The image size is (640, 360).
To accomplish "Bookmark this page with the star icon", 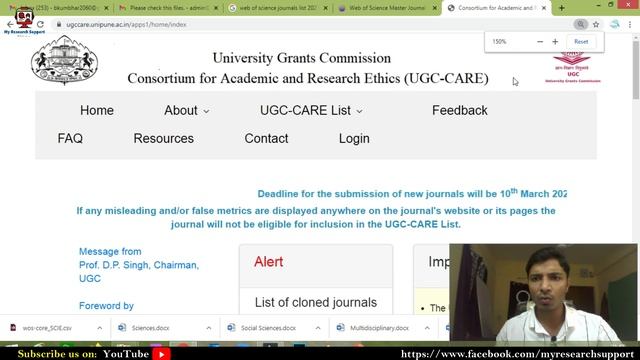I will pyautogui.click(x=596, y=24).
